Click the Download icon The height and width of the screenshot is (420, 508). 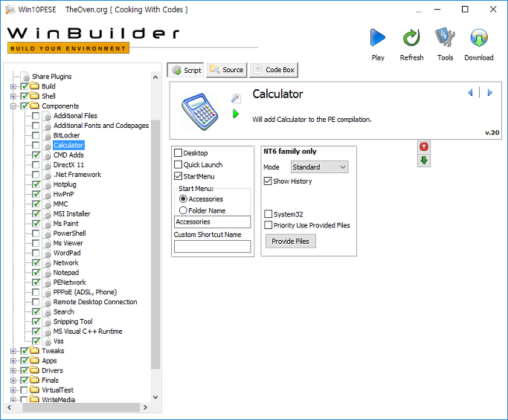479,38
